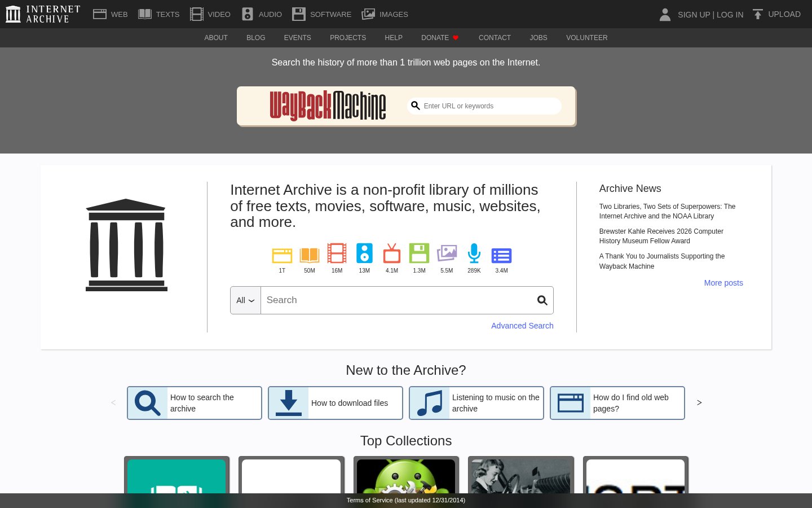This screenshot has height=508, width=812.
Task: Select the 50M texts media icon
Action: coord(310,256)
